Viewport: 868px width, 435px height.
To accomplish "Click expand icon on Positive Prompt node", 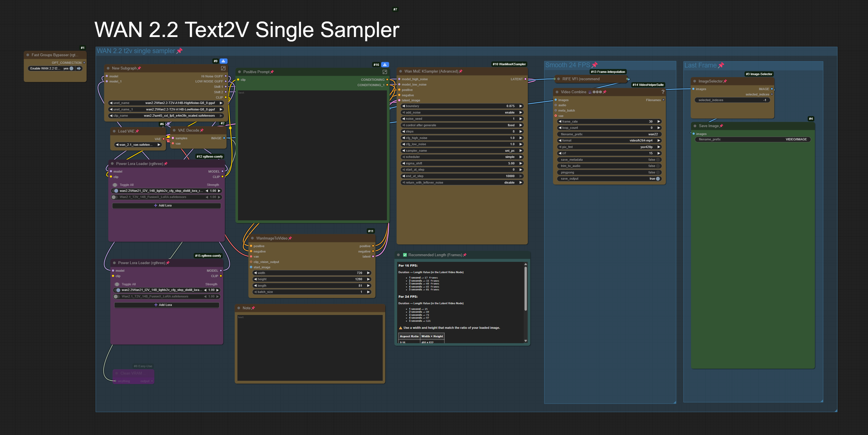I will (384, 72).
